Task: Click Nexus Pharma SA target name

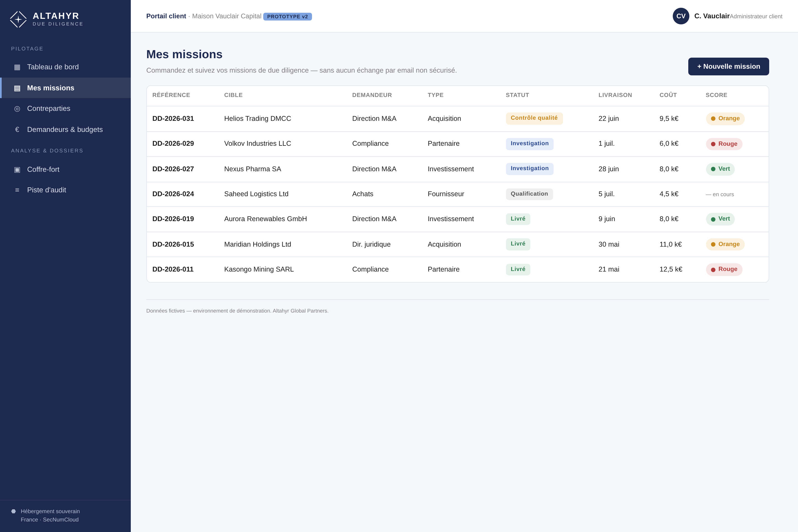Action: (x=253, y=169)
